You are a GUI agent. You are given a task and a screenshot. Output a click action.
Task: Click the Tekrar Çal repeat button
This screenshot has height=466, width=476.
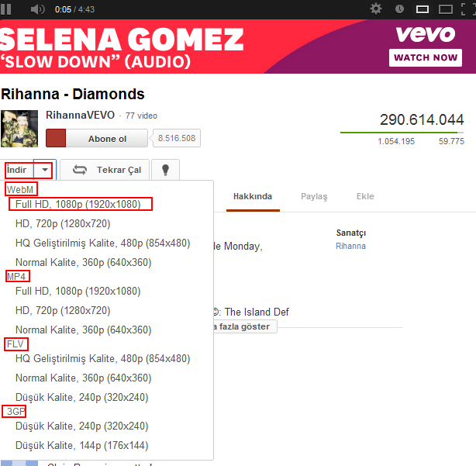[x=105, y=170]
